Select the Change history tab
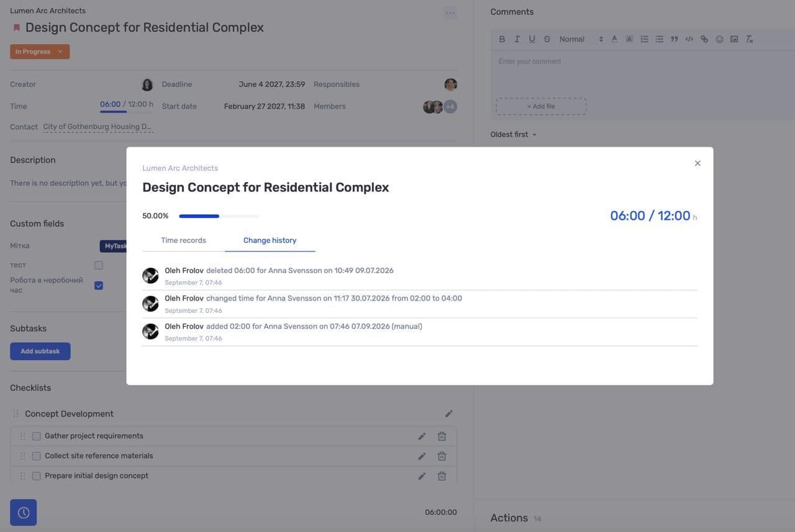Image resolution: width=795 pixels, height=532 pixels. coord(270,240)
